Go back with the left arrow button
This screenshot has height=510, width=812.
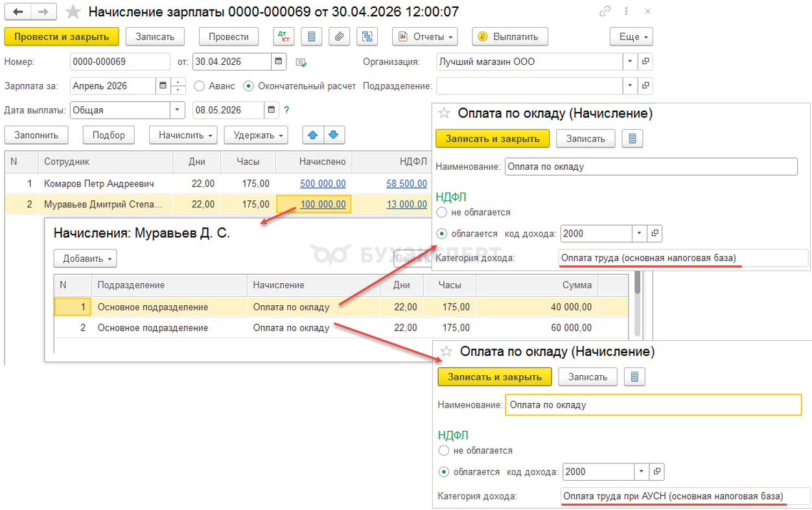(x=19, y=12)
